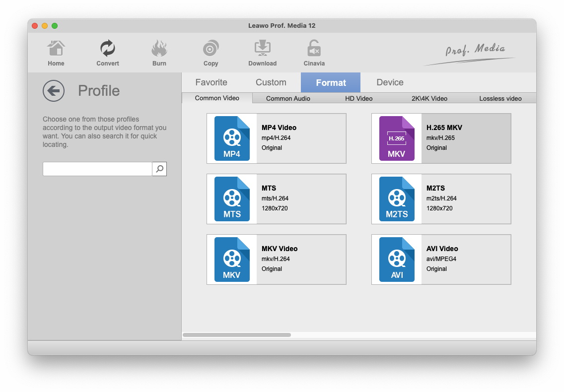Click the Convert toolbar icon
Screen dimensions: 564x392
pyautogui.click(x=108, y=50)
